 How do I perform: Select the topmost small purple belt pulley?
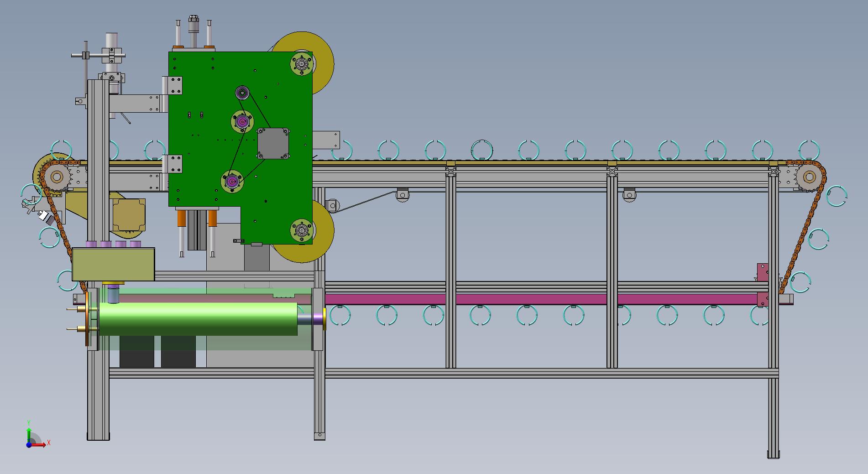(x=242, y=94)
